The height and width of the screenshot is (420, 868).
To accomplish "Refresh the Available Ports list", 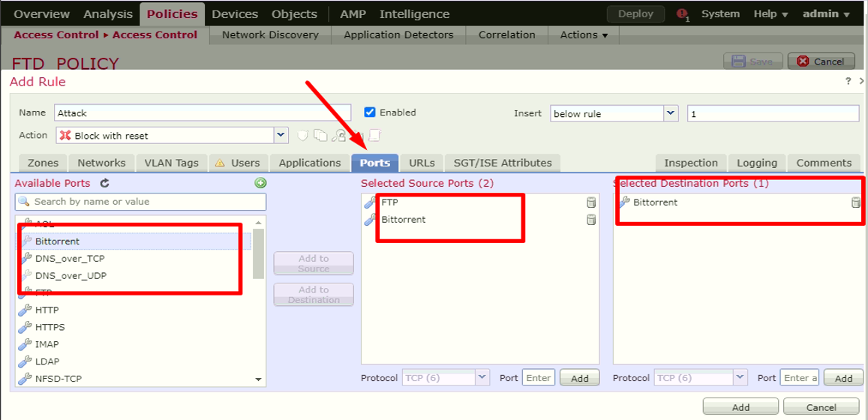I will click(105, 183).
